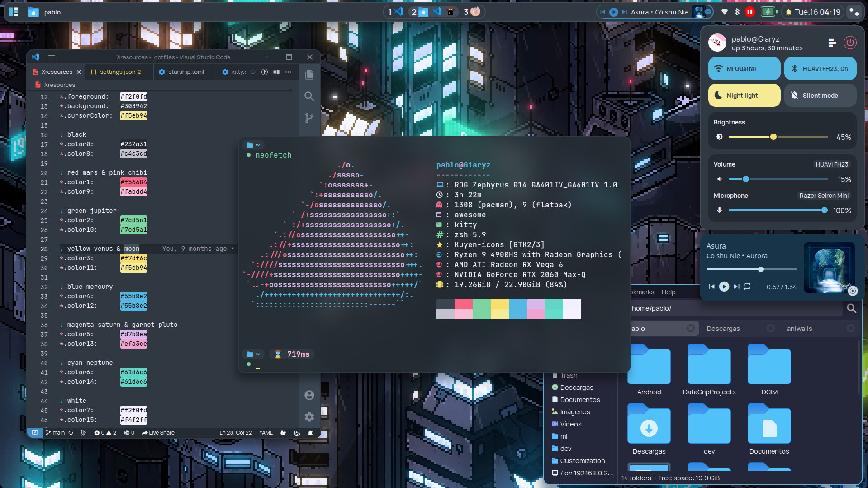
Task: Close the Xresources editor tab
Action: click(79, 72)
